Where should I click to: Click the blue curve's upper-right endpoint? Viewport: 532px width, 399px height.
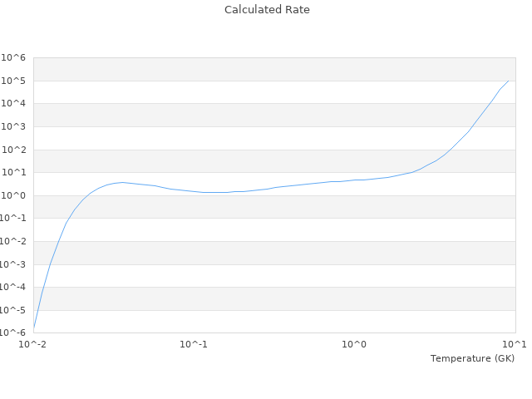[x=508, y=81]
